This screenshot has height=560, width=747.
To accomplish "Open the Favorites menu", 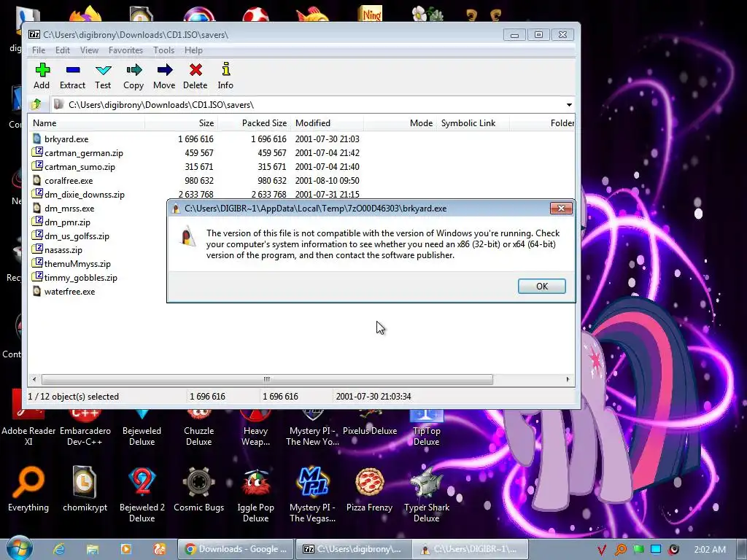I will click(125, 50).
